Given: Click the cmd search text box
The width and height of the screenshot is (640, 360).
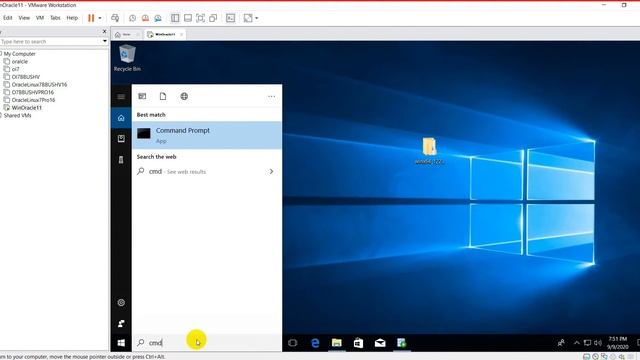Looking at the screenshot, I should 207,343.
